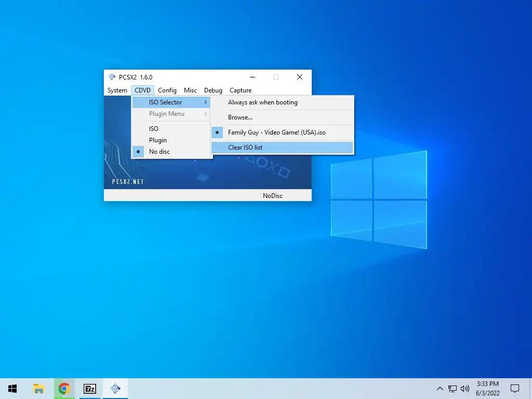Enable Always ask when booting
The height and width of the screenshot is (399, 532).
[282, 102]
